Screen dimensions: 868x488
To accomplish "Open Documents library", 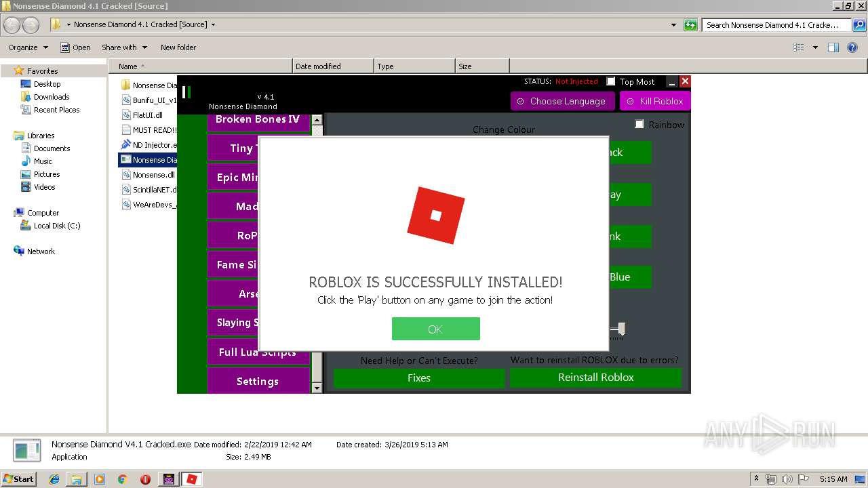I will click(x=52, y=148).
